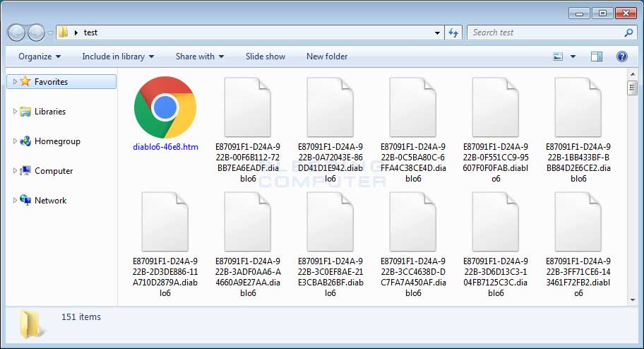Click filename text ending 0A72043E-86DD41D1E942.diablo6
The width and height of the screenshot is (644, 349).
[x=330, y=162]
